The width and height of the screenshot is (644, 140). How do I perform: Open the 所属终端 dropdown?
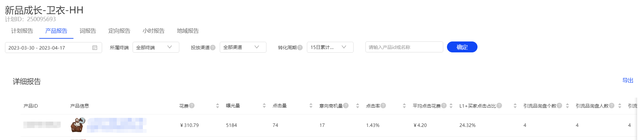click(x=156, y=47)
